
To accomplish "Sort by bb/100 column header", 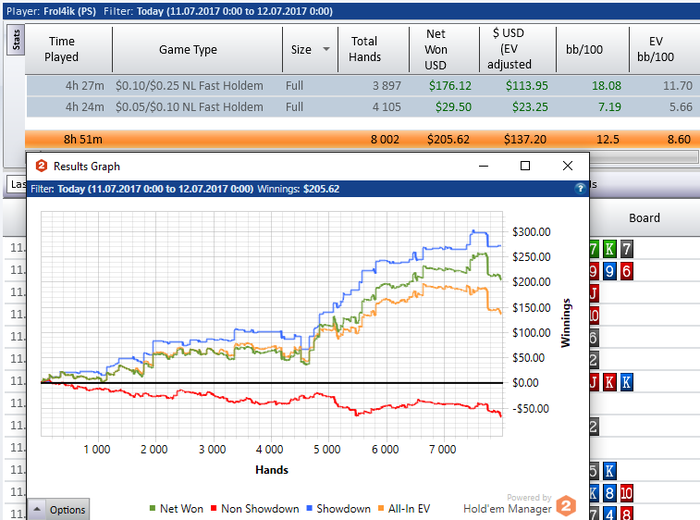I will (584, 49).
